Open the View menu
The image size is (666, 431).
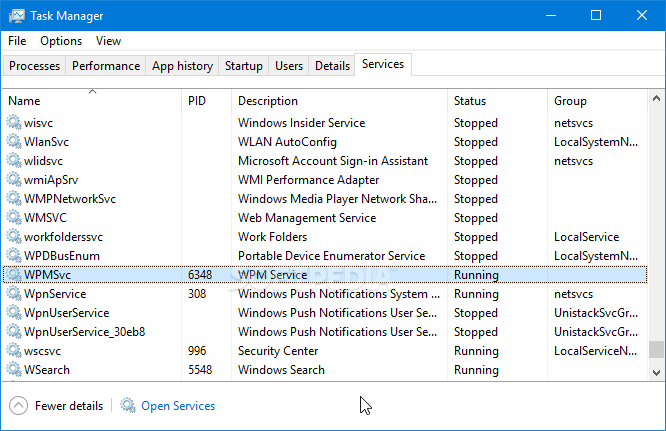[x=108, y=41]
